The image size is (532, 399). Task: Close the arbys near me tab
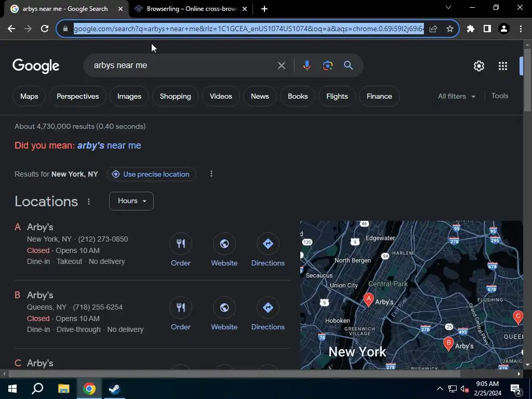click(x=121, y=9)
